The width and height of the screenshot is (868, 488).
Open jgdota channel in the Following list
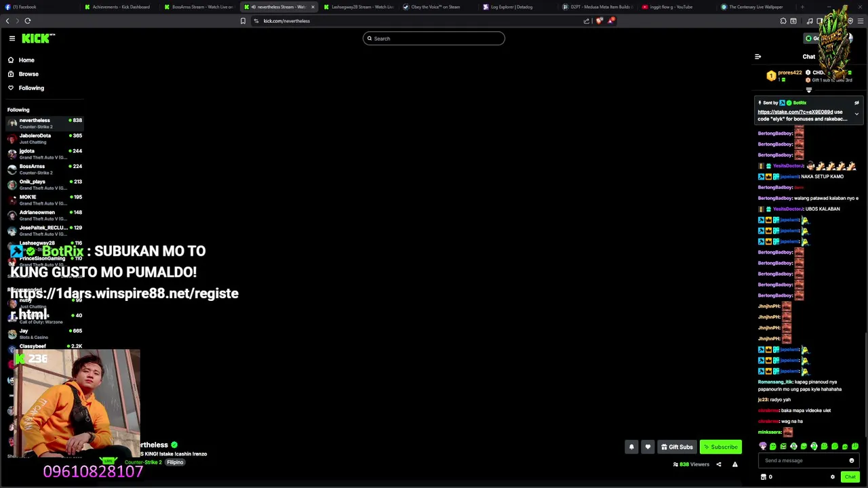click(44, 154)
